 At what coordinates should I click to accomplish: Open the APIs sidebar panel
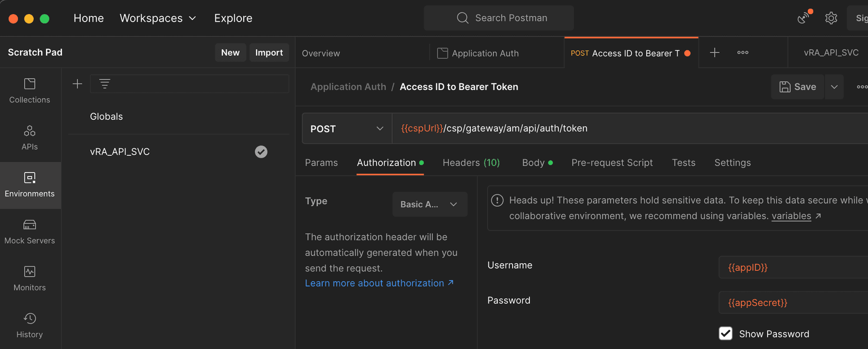tap(30, 138)
